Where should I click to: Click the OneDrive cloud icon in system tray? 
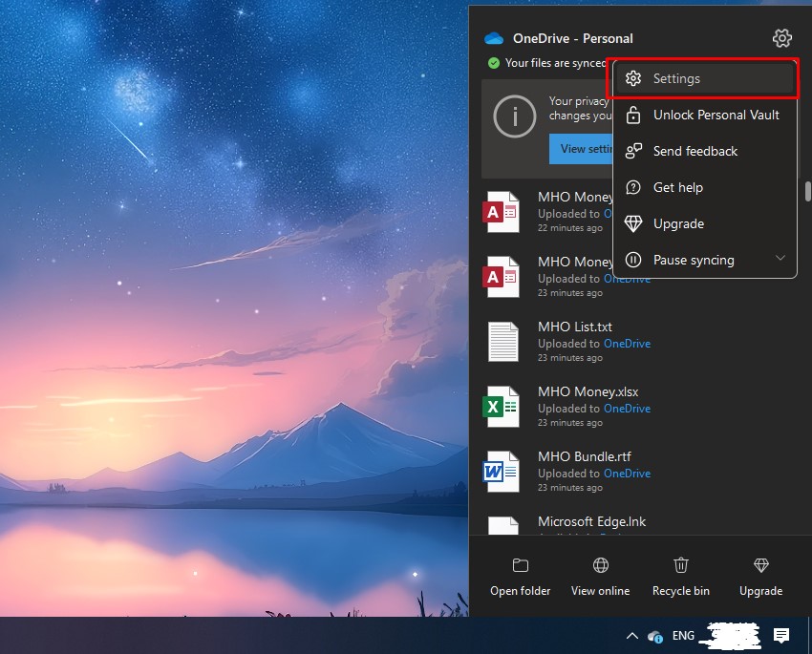pos(655,636)
